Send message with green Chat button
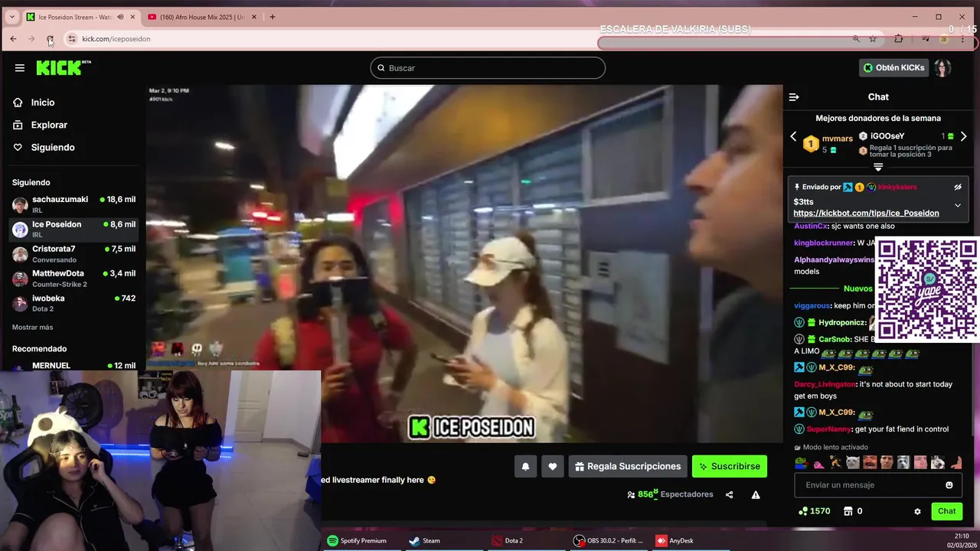 tap(947, 511)
